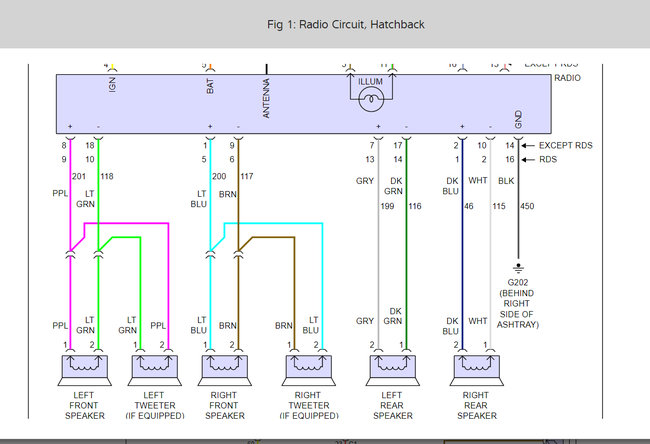This screenshot has width=650, height=444.
Task: Click circuit number 46
Action: [469, 206]
